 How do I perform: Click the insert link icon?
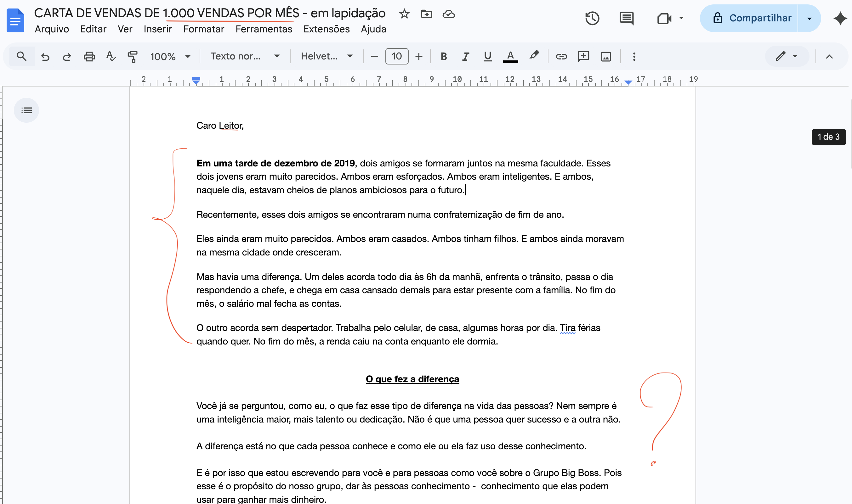(x=561, y=56)
